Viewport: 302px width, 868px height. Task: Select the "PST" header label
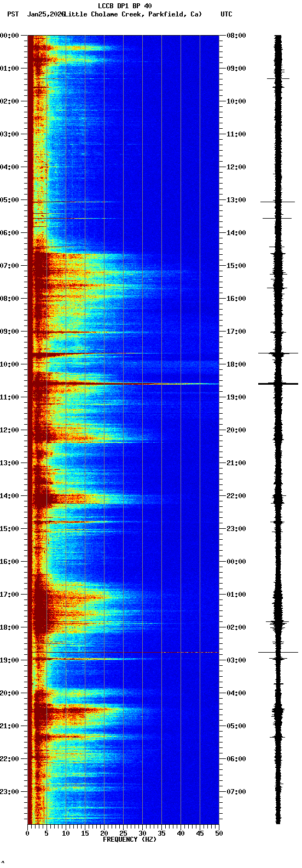13,14
